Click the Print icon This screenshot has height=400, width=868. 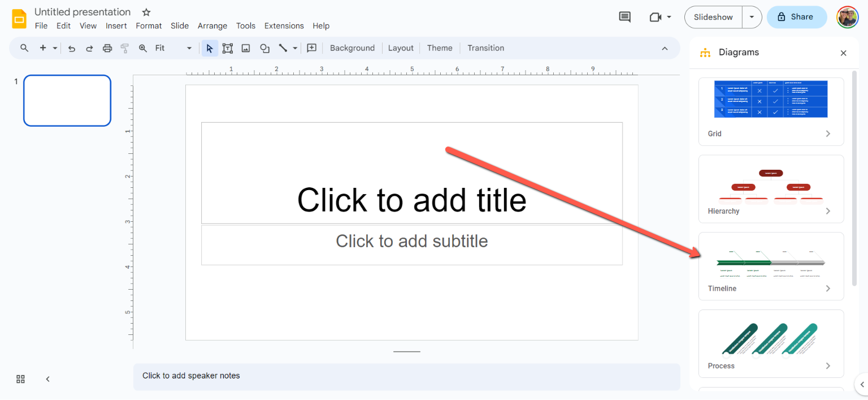pos(107,48)
